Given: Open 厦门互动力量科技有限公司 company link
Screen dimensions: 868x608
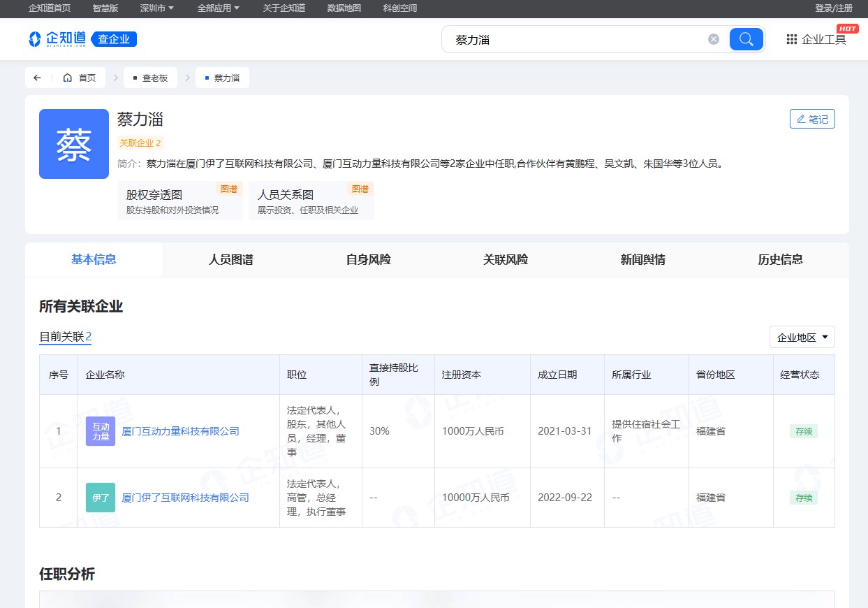Looking at the screenshot, I should tap(180, 431).
